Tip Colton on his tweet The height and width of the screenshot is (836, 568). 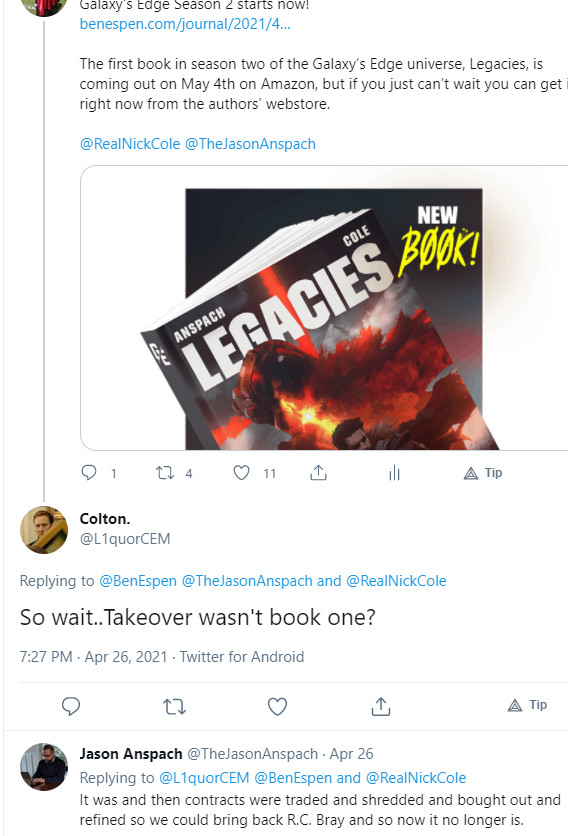pos(527,705)
